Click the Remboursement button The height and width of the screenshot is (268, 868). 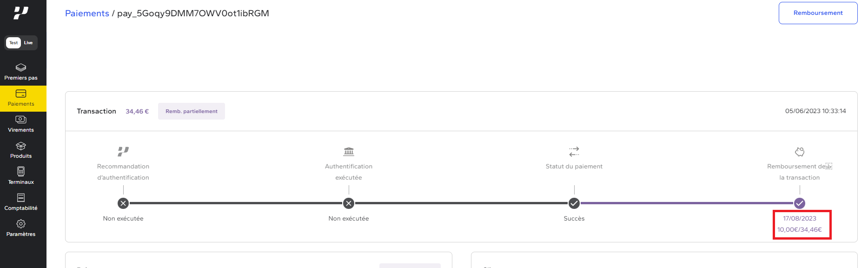tap(818, 13)
